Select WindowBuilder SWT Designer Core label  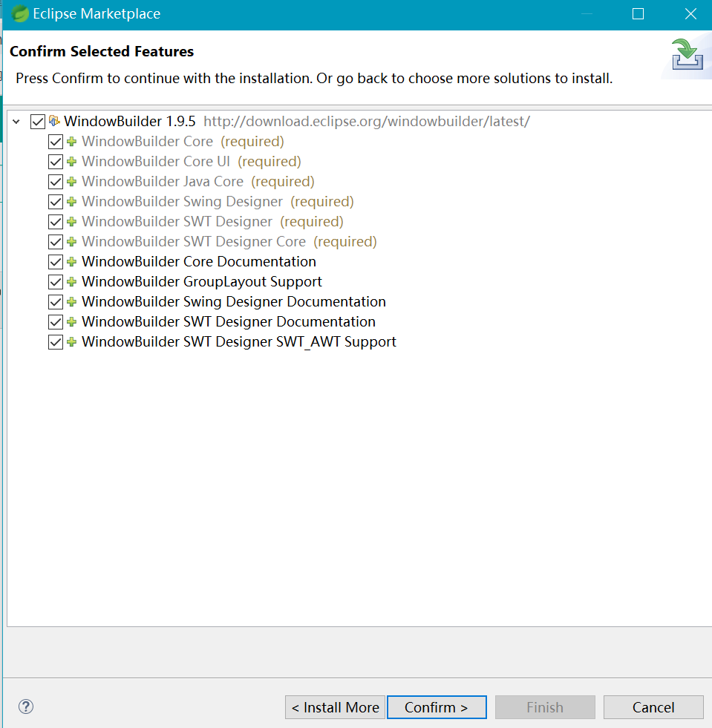click(229, 241)
